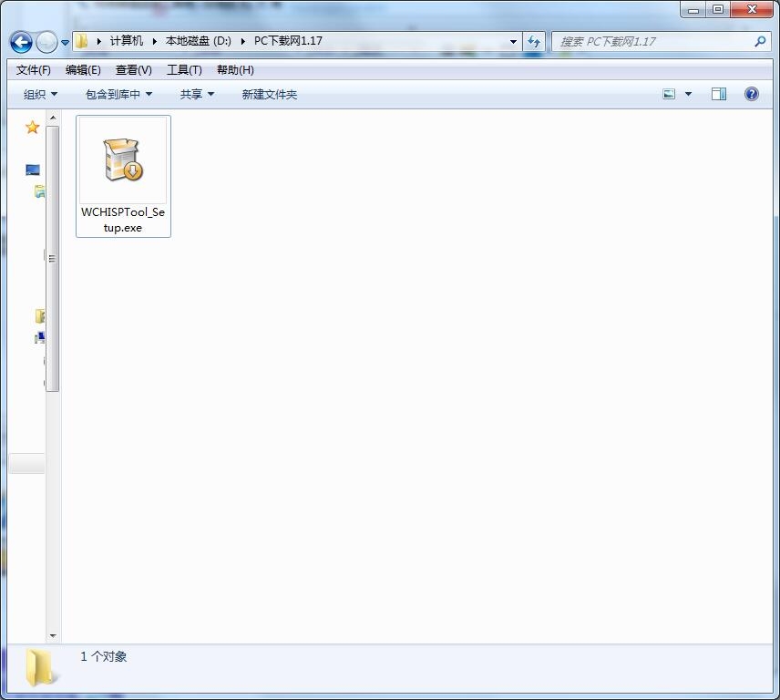
Task: Select 本地磁盘 (D:) in the breadcrumb
Action: coord(198,41)
